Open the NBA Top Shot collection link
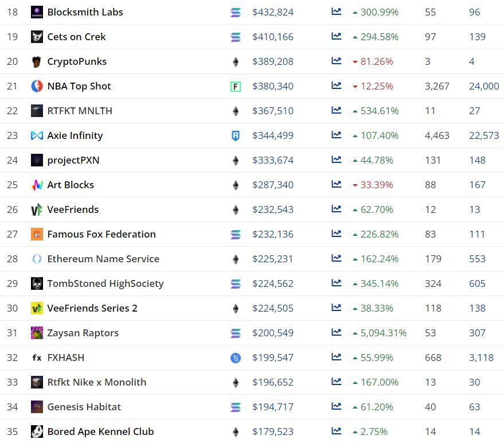The height and width of the screenshot is (443, 504). pos(79,86)
